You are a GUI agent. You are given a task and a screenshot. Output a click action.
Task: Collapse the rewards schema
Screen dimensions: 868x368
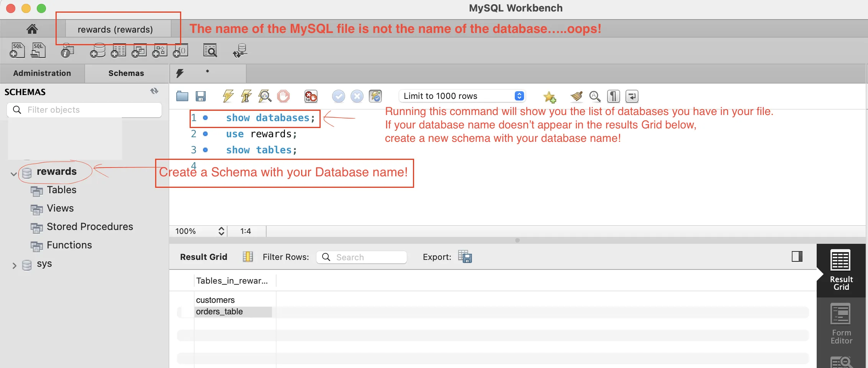[x=14, y=174]
